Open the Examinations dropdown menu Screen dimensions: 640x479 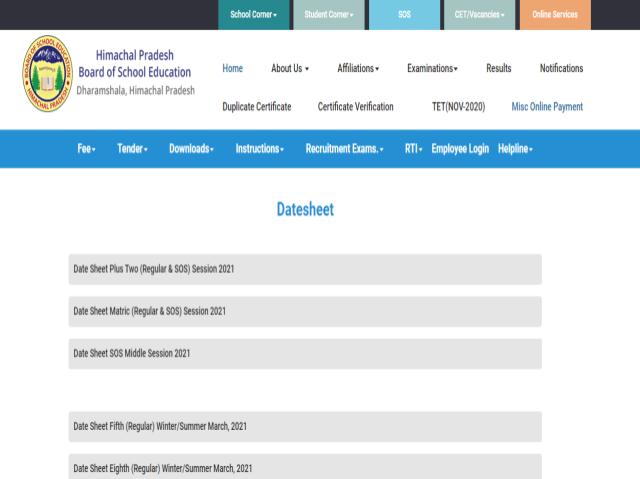click(x=432, y=68)
